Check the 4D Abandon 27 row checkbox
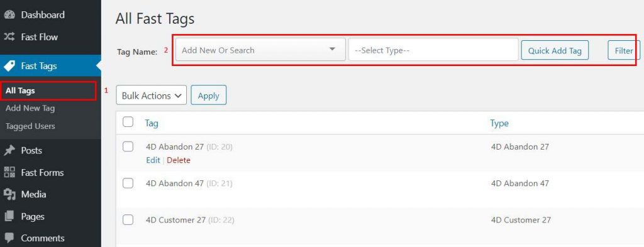 pyautogui.click(x=128, y=146)
